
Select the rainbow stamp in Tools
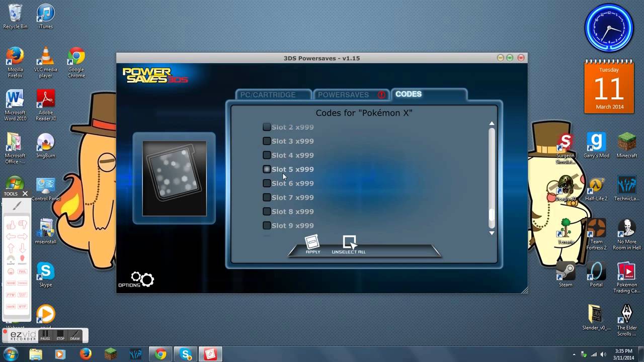pos(11,260)
